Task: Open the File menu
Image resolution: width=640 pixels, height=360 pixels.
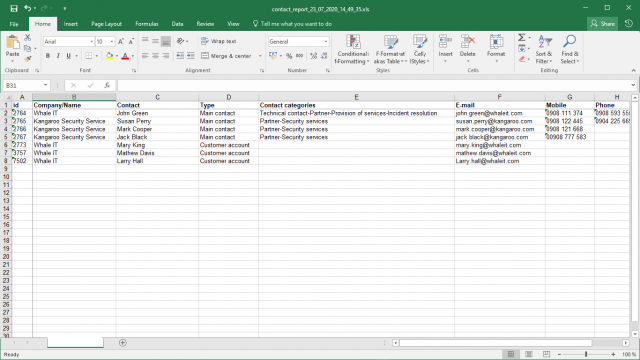Action: click(x=14, y=24)
